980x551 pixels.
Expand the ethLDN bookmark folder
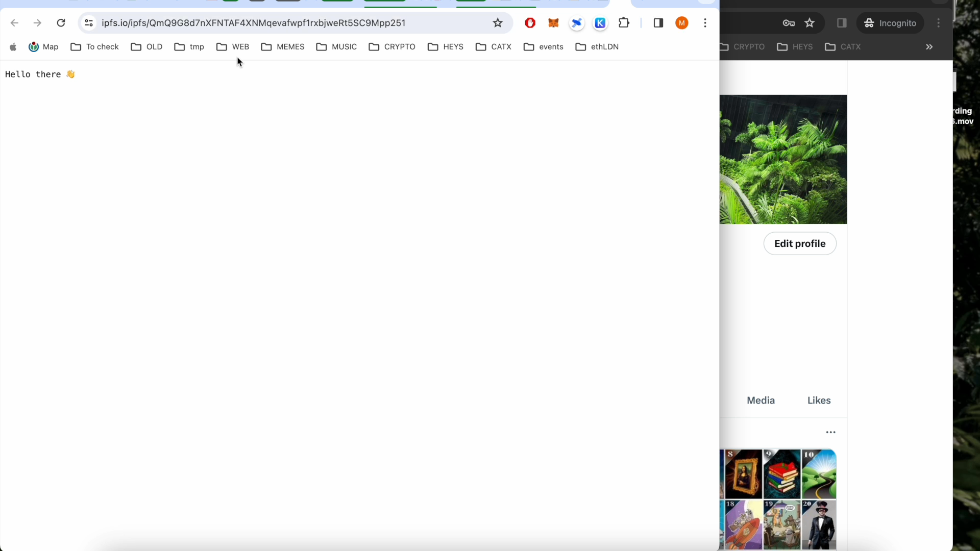click(597, 47)
